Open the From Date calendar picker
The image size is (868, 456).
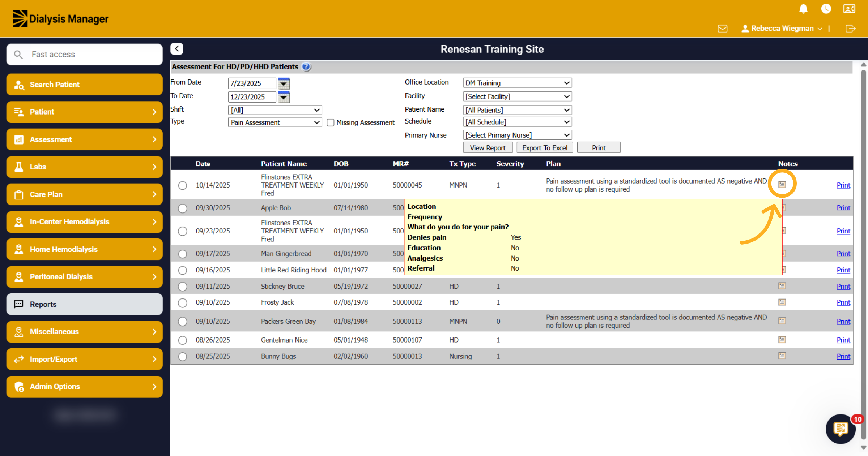[284, 83]
